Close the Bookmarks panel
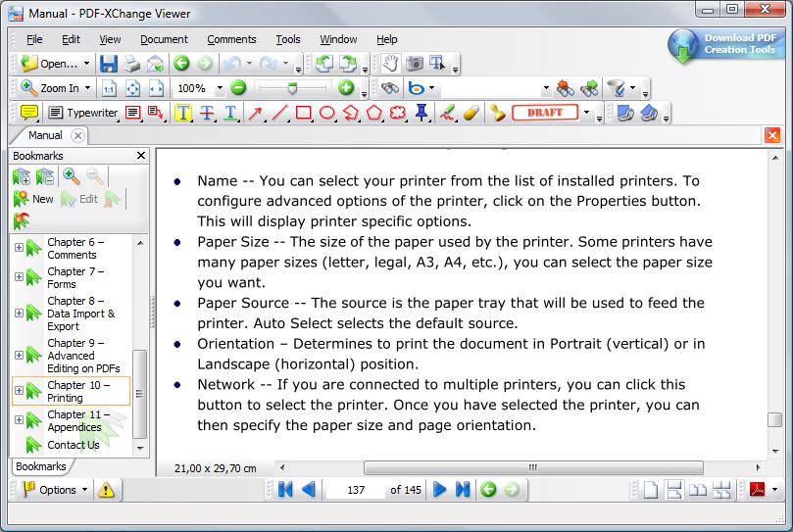 click(141, 155)
